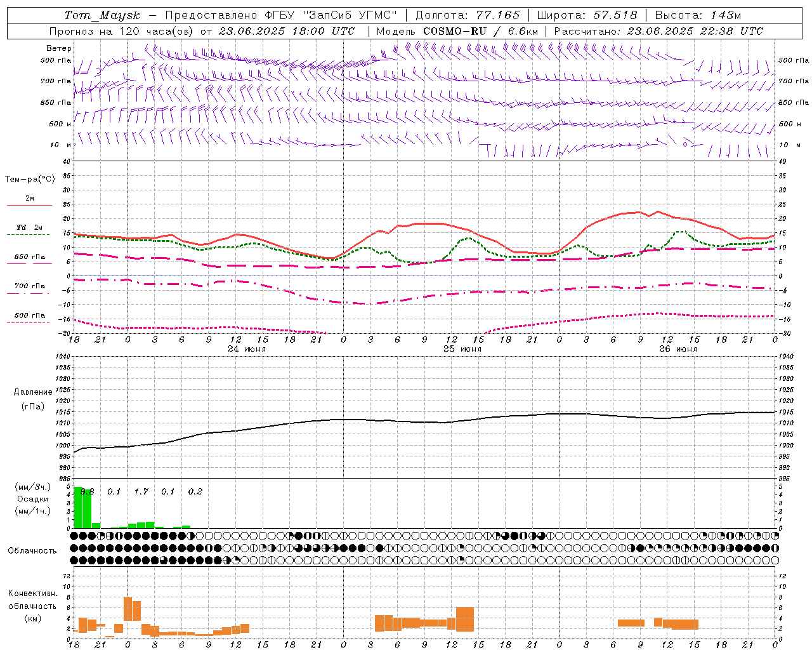Screen dimensions: 812x650
Task: Click the 0.2 precipitation total value
Action: (x=195, y=491)
